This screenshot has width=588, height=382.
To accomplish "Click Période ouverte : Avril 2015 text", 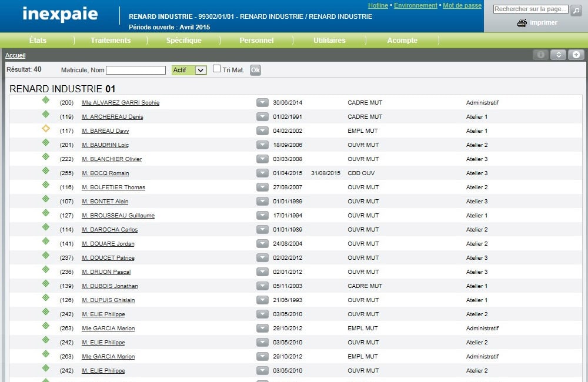I will 169,27.
